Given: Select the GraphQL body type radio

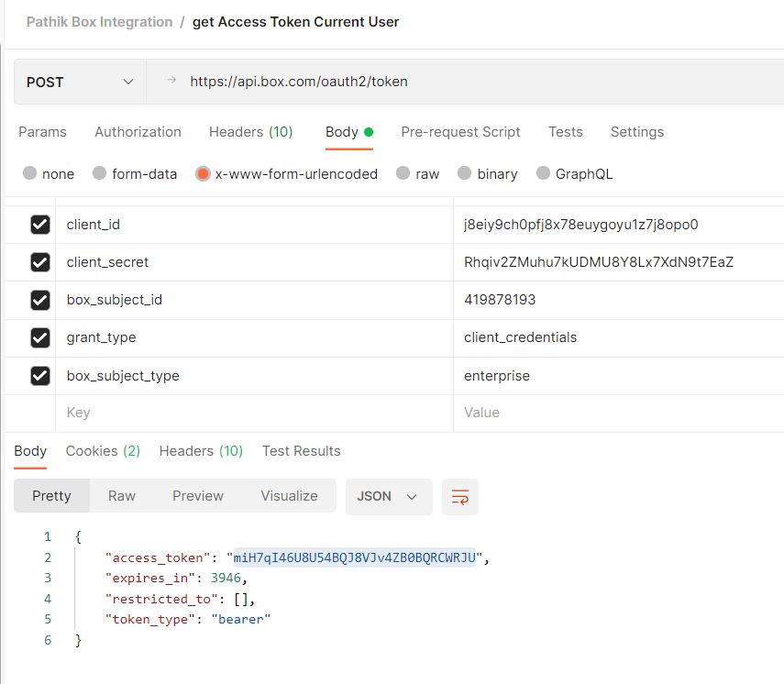Looking at the screenshot, I should pos(543,173).
